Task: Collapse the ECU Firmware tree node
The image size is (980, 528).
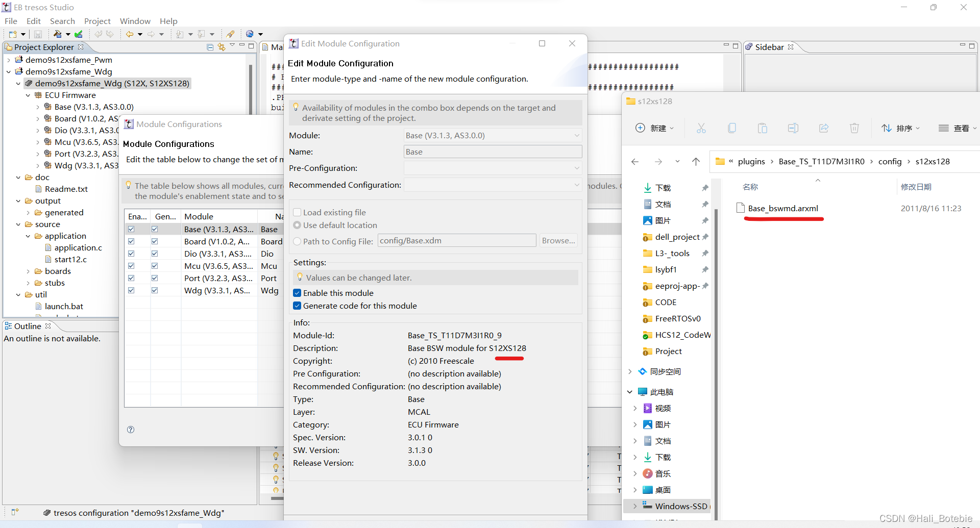Action: tap(28, 95)
